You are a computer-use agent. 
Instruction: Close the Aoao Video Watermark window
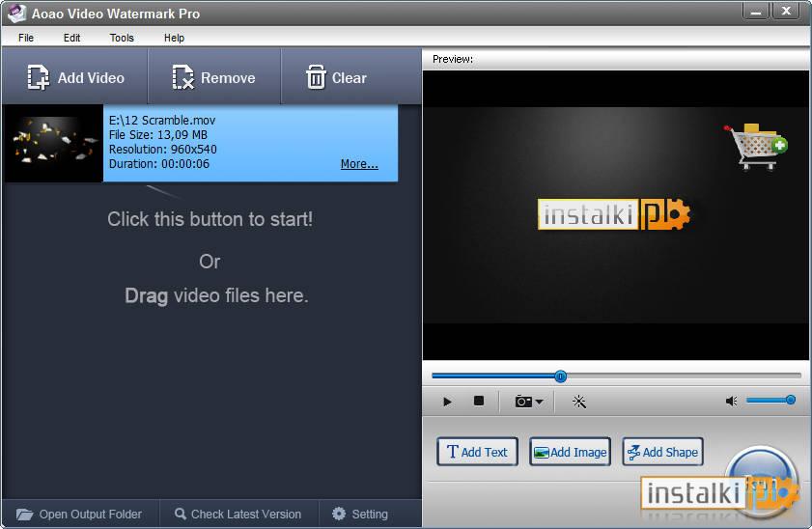(786, 12)
